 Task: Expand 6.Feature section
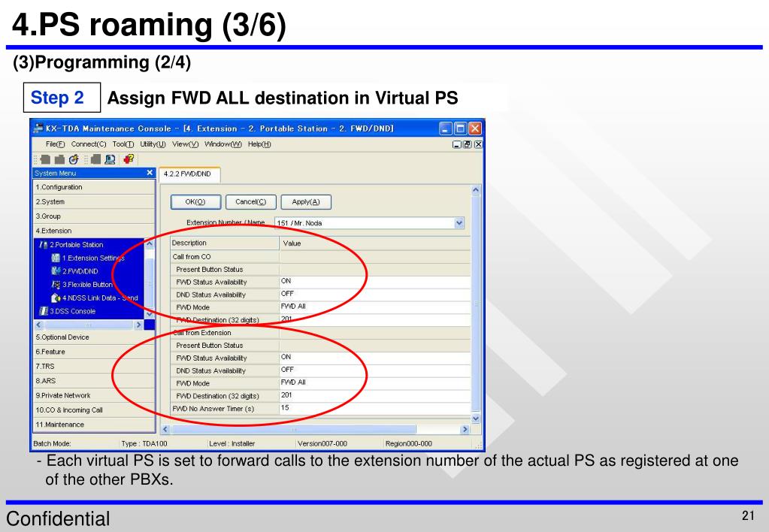tap(94, 352)
